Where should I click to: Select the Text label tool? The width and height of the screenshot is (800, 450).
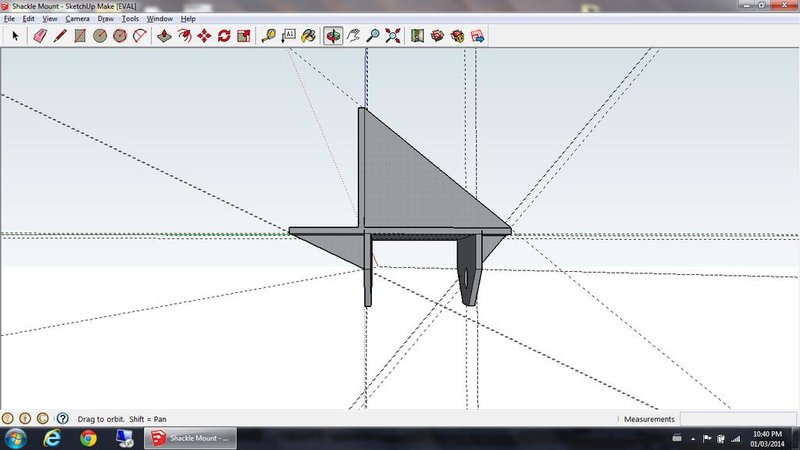289,36
